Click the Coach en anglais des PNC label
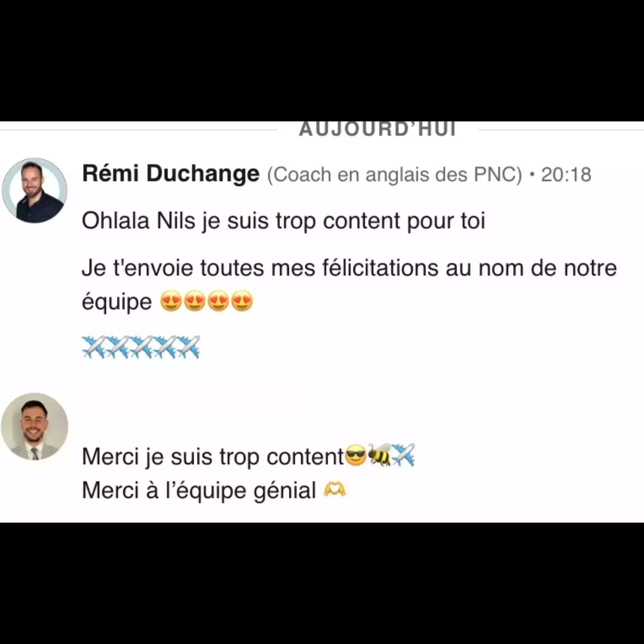 (x=394, y=175)
